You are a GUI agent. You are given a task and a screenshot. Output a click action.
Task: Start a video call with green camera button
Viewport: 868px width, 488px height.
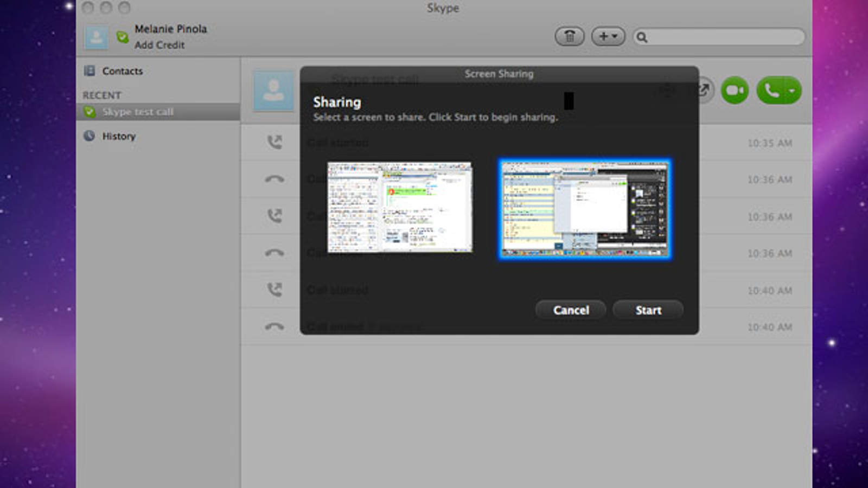[735, 91]
